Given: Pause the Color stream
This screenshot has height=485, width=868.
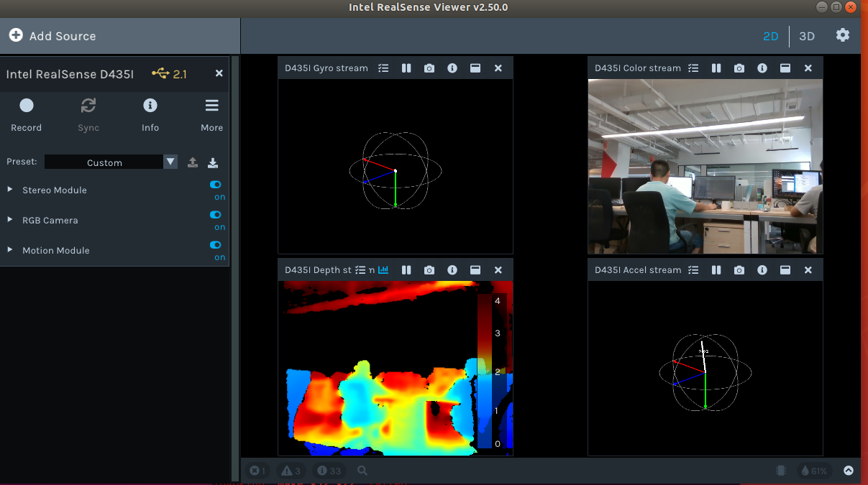Looking at the screenshot, I should click(716, 68).
